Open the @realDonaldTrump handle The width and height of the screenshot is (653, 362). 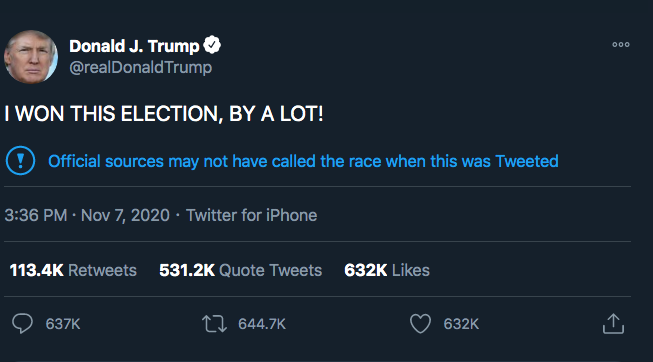(141, 67)
